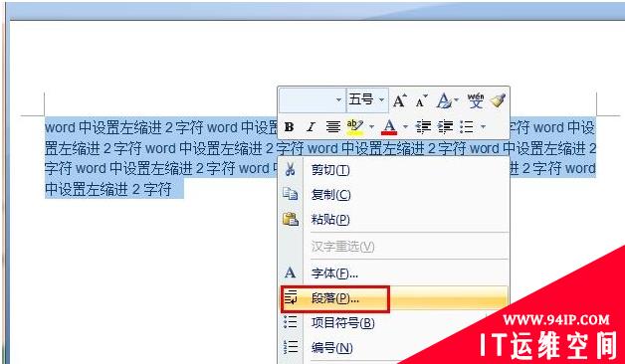The image size is (625, 364).
Task: Click the scissors cut icon
Action: (x=291, y=170)
